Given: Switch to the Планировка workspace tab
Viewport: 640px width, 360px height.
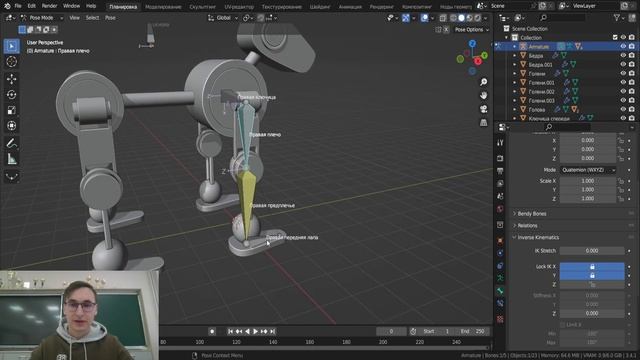Looking at the screenshot, I should tap(123, 7).
